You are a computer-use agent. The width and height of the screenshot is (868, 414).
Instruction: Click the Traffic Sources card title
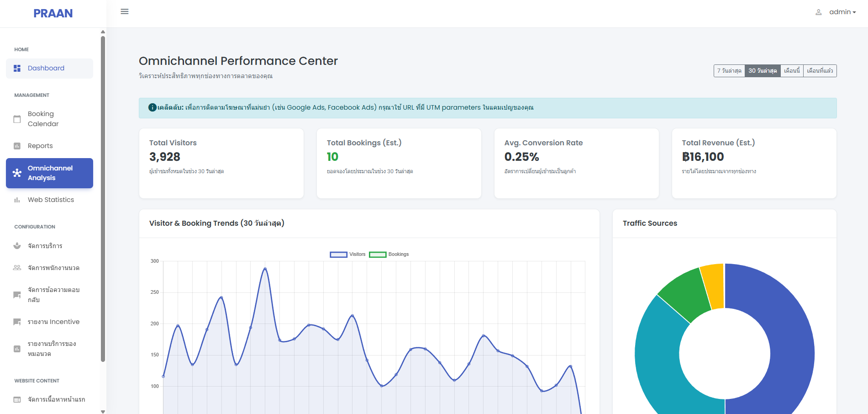(650, 223)
